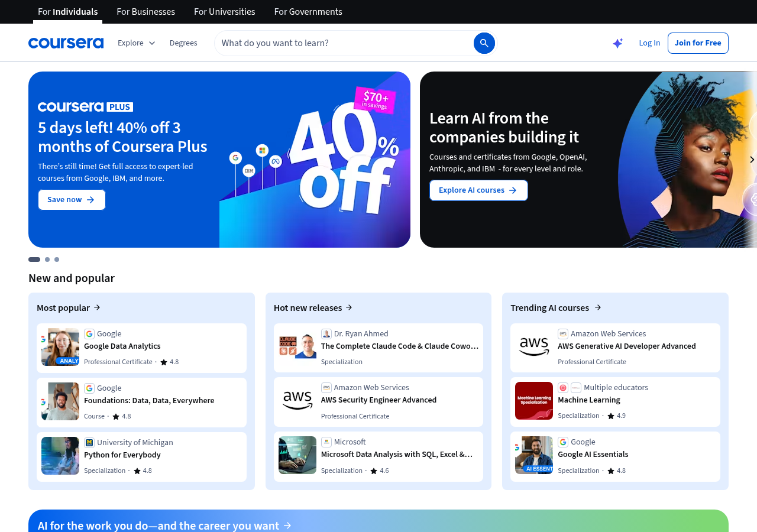Click the next-slide arrow on the hero carousel

[752, 160]
